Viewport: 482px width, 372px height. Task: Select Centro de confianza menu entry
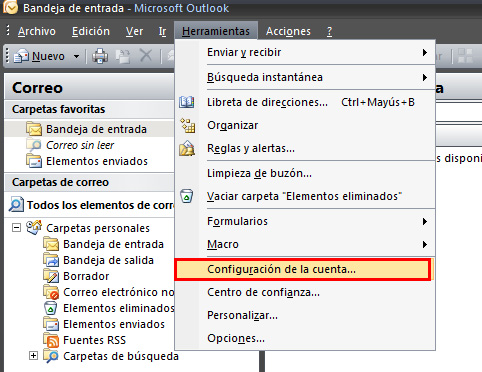click(x=305, y=292)
